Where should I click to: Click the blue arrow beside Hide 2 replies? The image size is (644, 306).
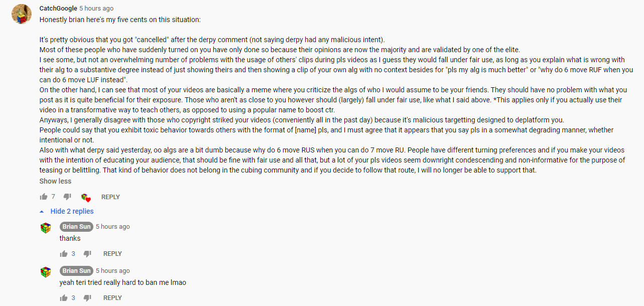pyautogui.click(x=42, y=211)
